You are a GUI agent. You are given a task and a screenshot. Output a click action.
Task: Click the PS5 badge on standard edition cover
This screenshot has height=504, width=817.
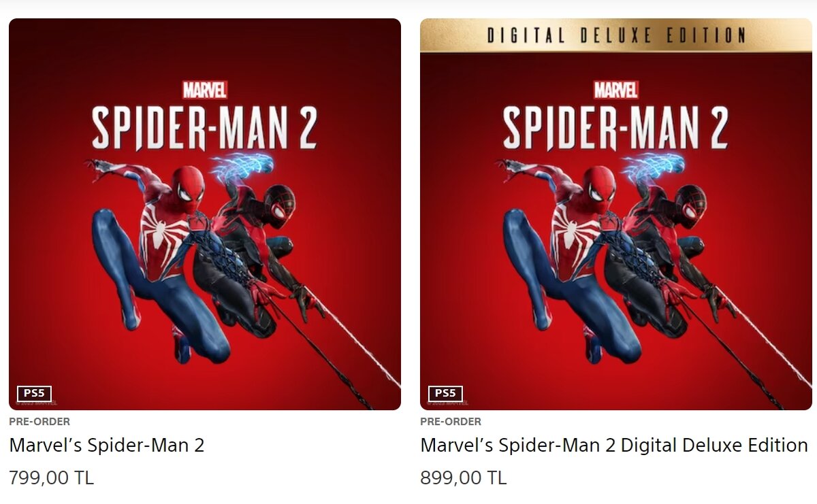(x=34, y=393)
